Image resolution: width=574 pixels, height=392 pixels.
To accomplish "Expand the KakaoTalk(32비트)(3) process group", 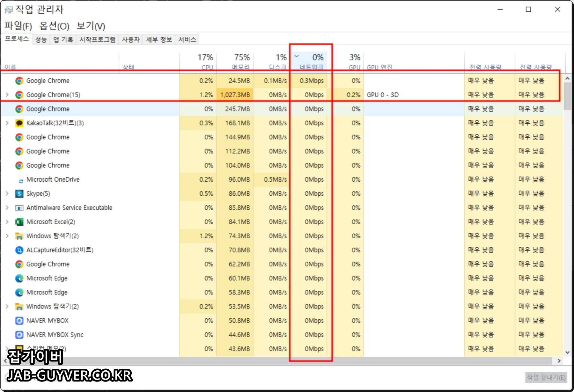I will (x=7, y=123).
